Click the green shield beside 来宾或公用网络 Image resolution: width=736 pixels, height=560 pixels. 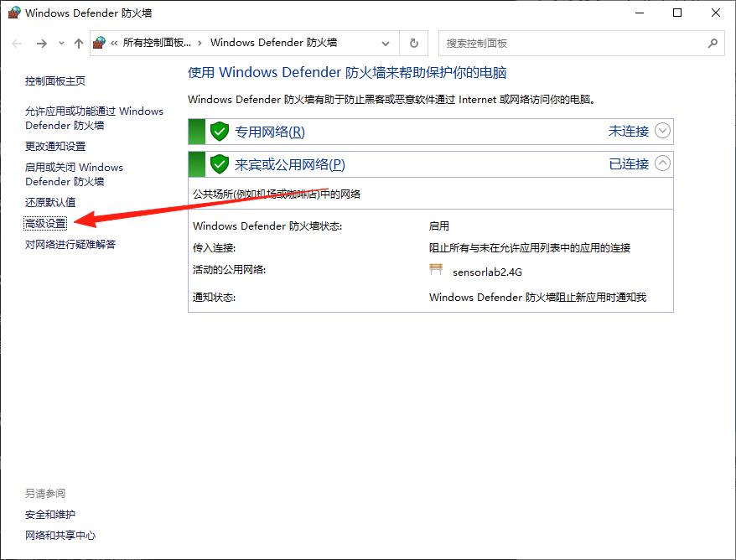coord(219,164)
